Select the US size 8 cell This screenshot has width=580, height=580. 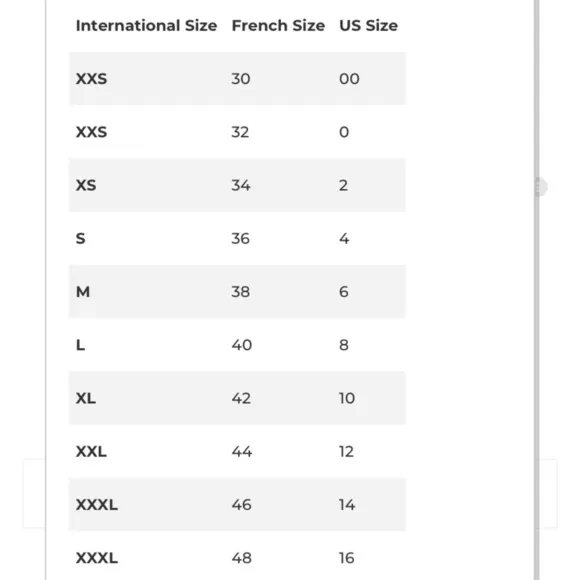(344, 345)
